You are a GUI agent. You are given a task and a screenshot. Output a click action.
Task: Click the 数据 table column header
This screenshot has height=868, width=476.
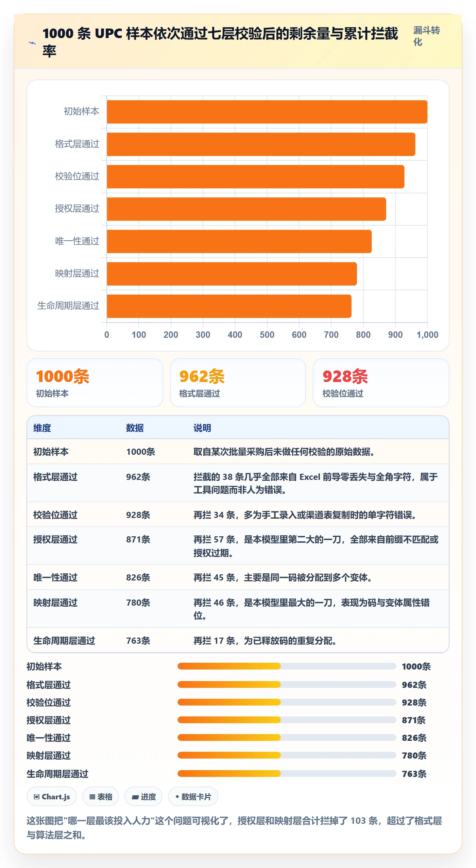pyautogui.click(x=135, y=428)
